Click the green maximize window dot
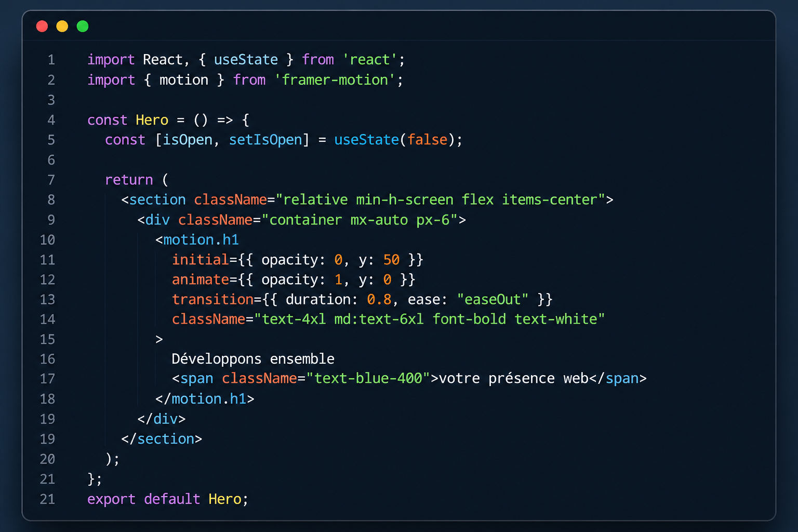The image size is (798, 532). (x=83, y=26)
